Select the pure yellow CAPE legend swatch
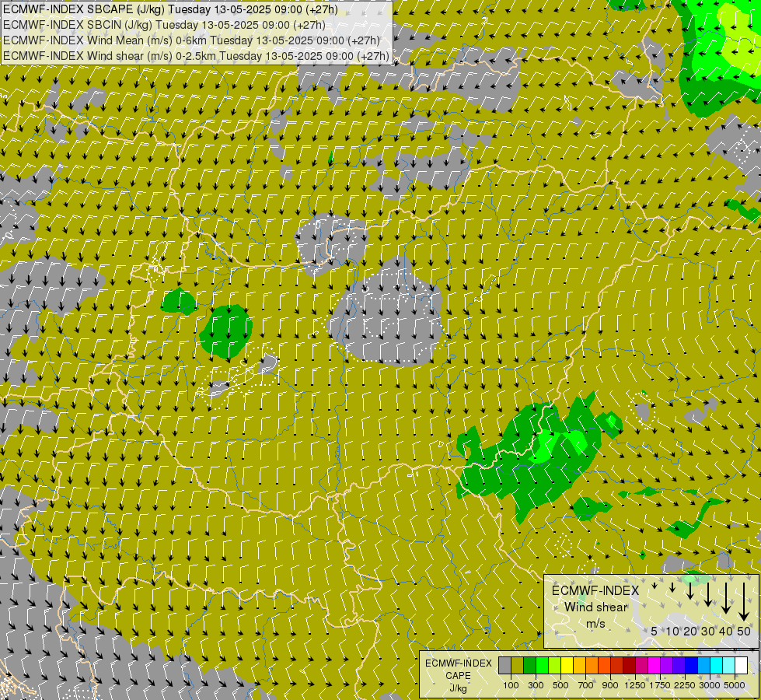Screen dimensions: 761x700 click(x=567, y=665)
